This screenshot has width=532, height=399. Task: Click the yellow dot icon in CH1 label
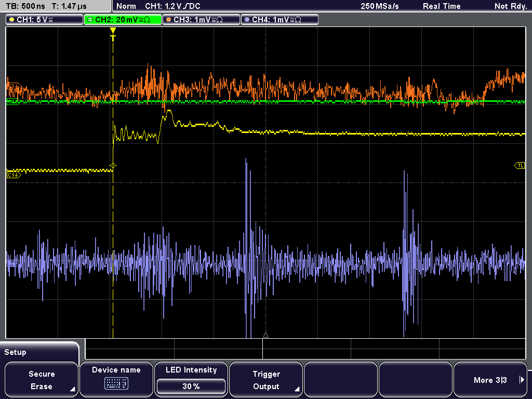click(12, 20)
